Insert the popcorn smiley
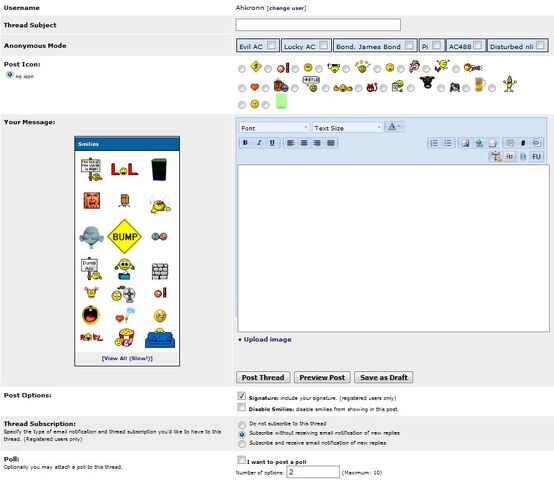 point(124,338)
